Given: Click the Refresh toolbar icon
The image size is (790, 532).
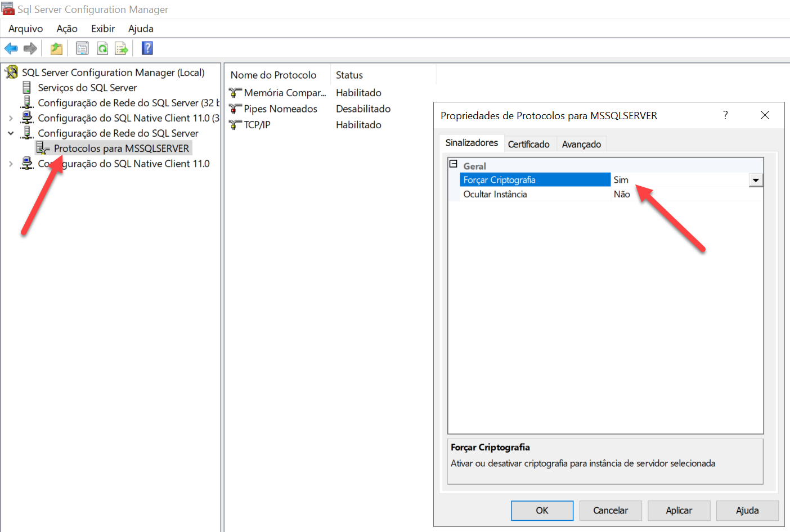Looking at the screenshot, I should 102,48.
